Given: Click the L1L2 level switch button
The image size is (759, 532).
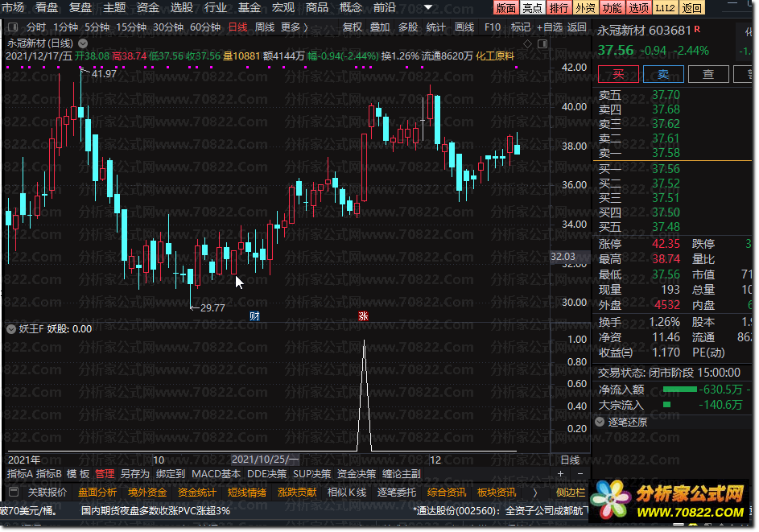Looking at the screenshot, I should point(665,8).
